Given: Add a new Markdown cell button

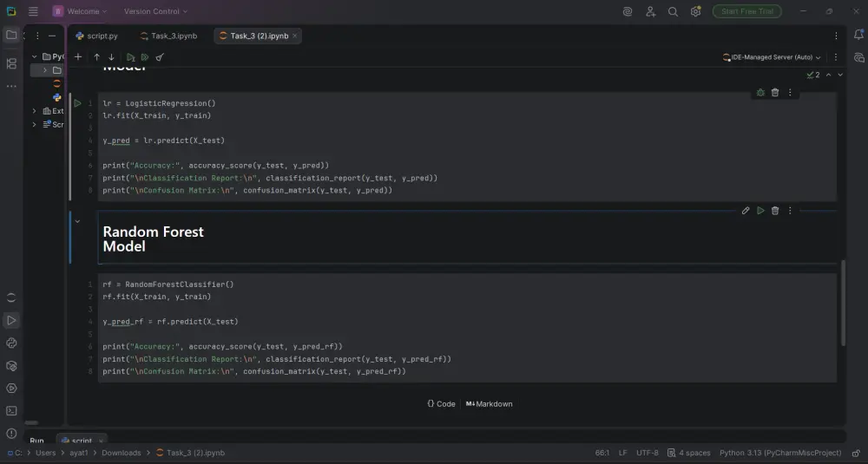Looking at the screenshot, I should click(490, 403).
